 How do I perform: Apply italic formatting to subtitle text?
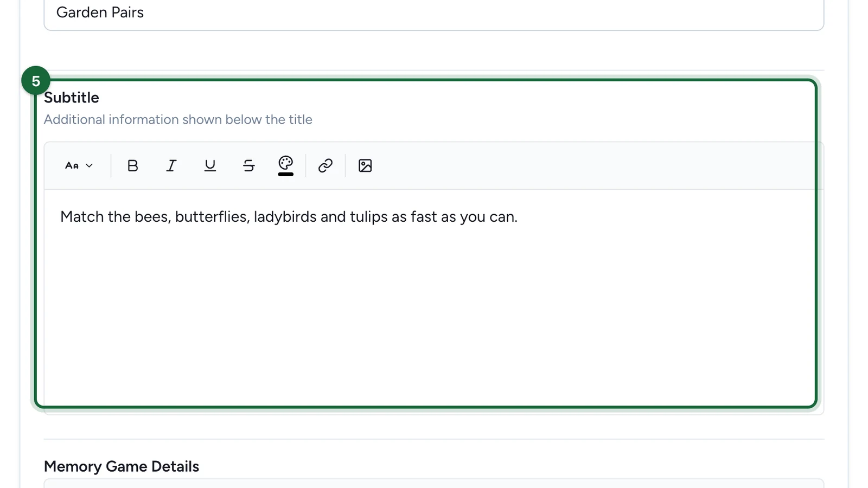[171, 165]
